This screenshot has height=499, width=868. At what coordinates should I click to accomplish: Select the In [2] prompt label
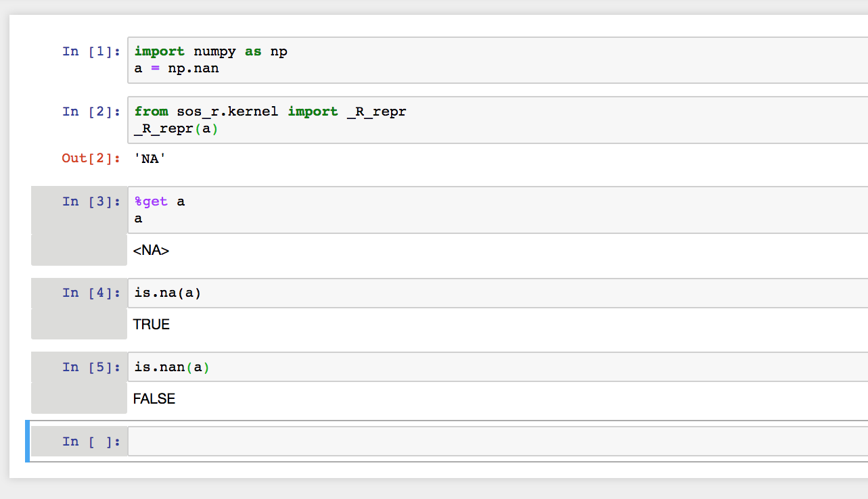91,111
